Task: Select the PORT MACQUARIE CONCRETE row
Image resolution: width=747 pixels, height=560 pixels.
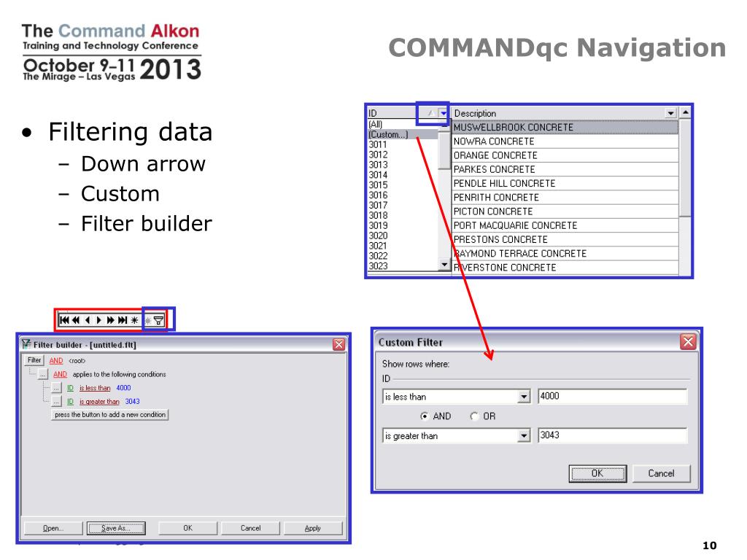Action: (x=565, y=225)
